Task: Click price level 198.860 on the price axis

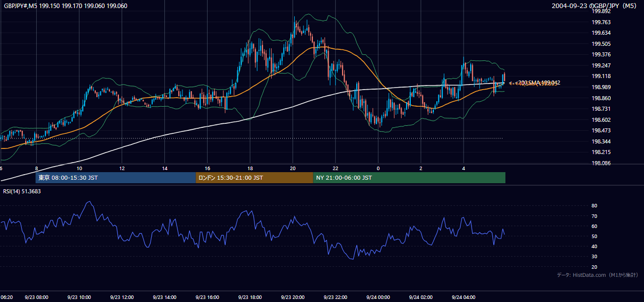Action: coord(601,98)
